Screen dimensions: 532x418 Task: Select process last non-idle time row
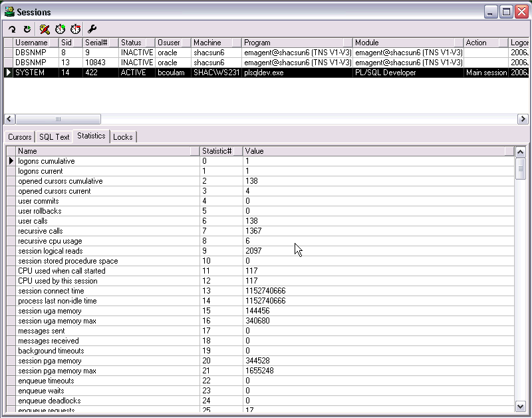click(x=260, y=301)
